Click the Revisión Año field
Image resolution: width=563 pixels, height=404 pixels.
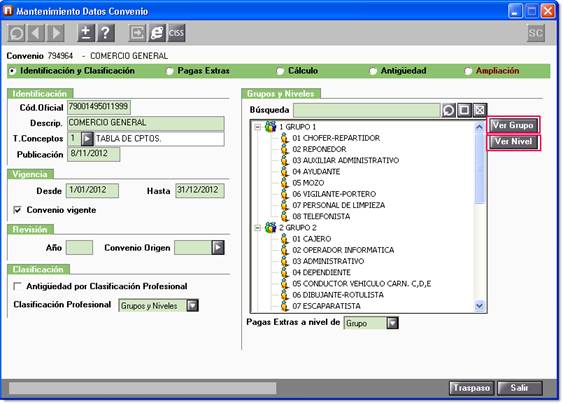click(x=79, y=247)
